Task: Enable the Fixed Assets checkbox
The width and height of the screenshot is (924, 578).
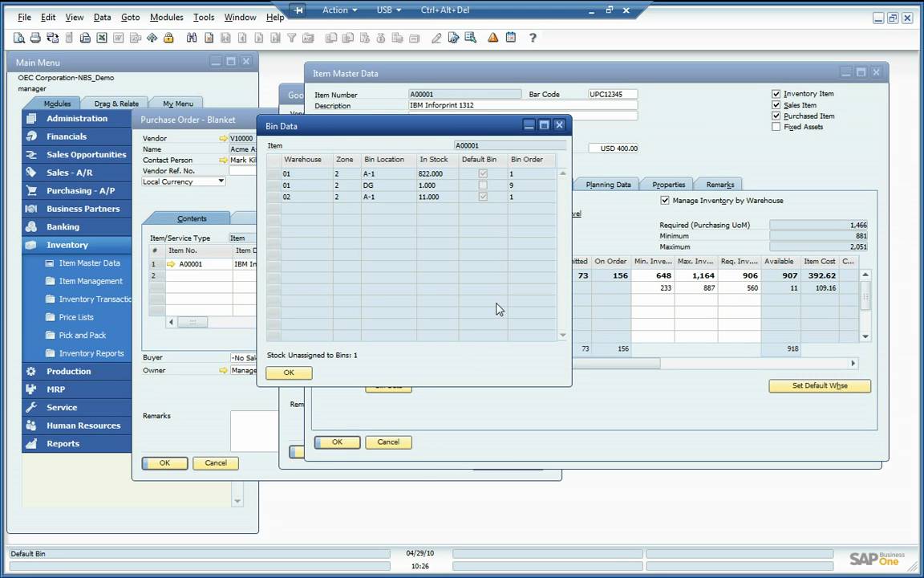Action: [776, 127]
